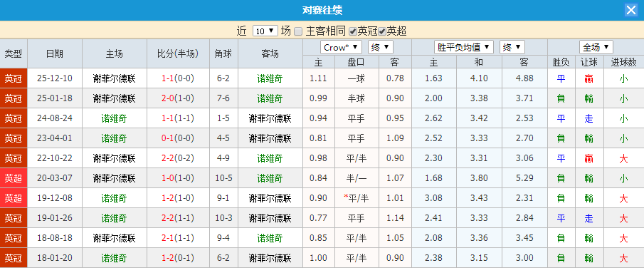This screenshot has width=644, height=268.
Task: Click odds value 5.29 in 20-03-07 row
Action: (524, 178)
